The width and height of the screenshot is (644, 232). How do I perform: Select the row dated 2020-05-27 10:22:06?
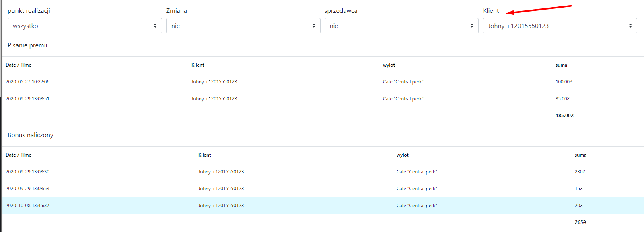27,82
